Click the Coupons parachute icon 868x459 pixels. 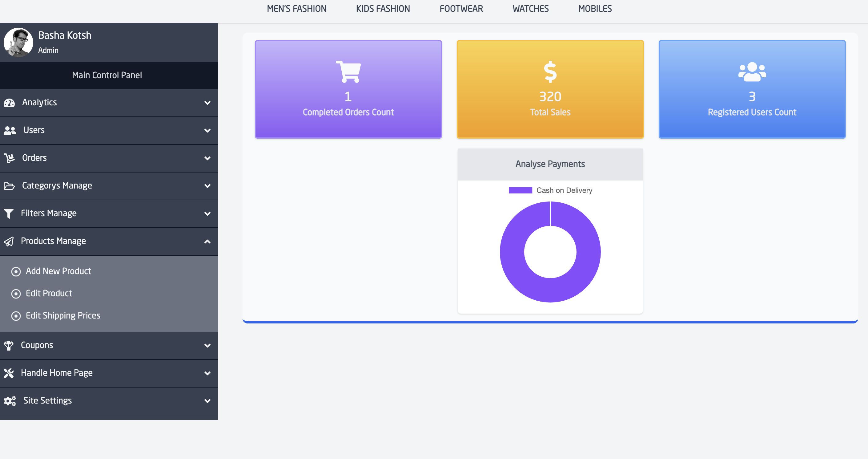(8, 345)
